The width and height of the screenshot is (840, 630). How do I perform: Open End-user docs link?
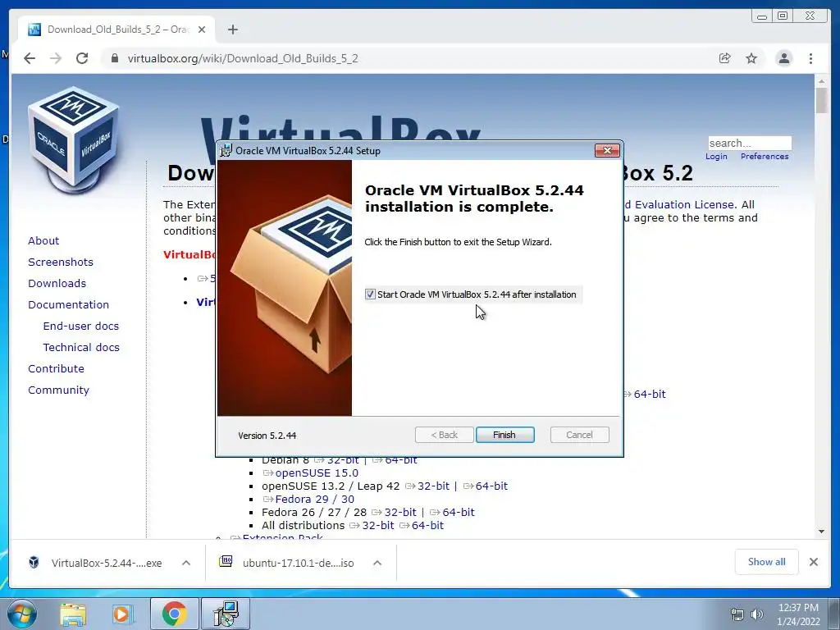81,326
